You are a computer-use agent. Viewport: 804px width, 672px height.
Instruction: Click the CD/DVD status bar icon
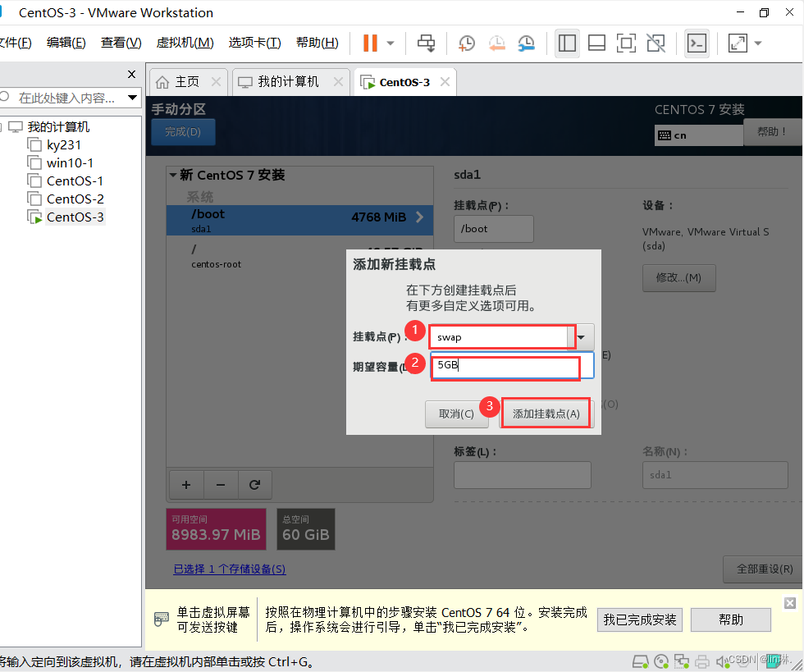661,661
